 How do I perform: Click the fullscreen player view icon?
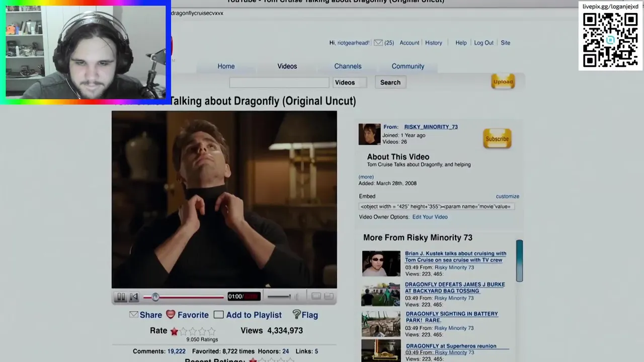[329, 297]
